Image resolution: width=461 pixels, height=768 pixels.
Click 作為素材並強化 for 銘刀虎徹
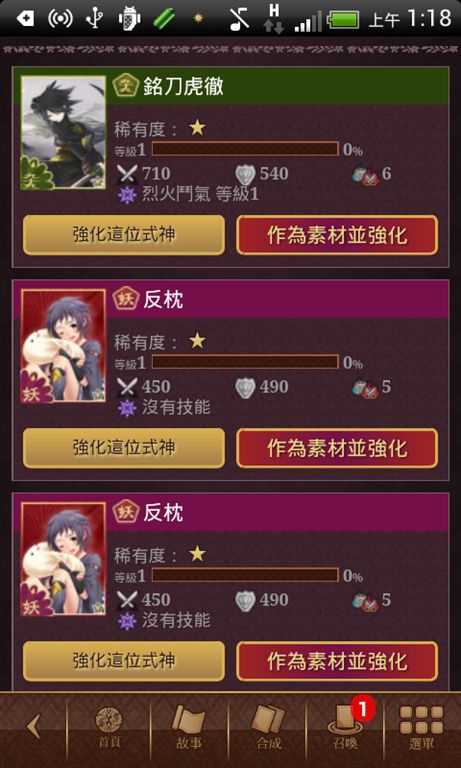(x=337, y=235)
